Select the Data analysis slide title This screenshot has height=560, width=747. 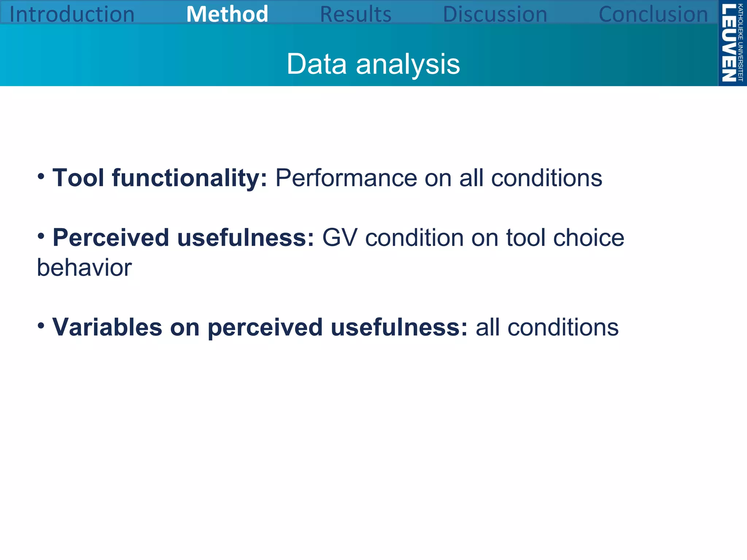(373, 64)
